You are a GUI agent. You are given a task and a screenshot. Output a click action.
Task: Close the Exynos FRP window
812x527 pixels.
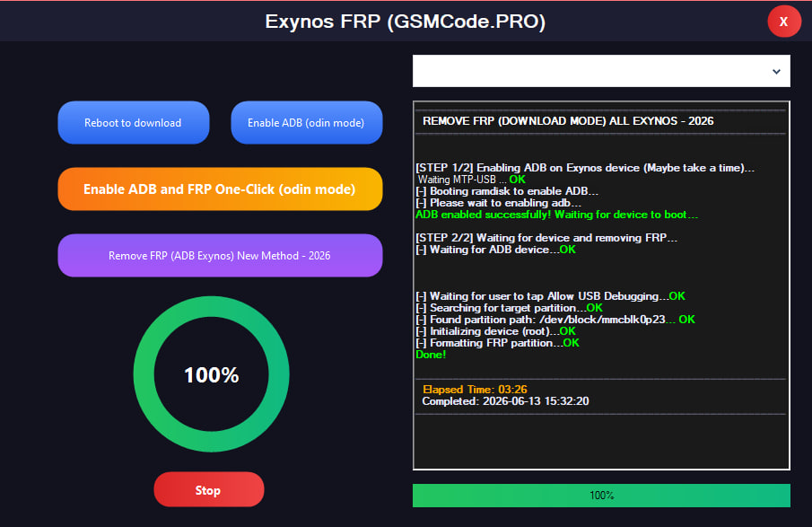pos(784,22)
